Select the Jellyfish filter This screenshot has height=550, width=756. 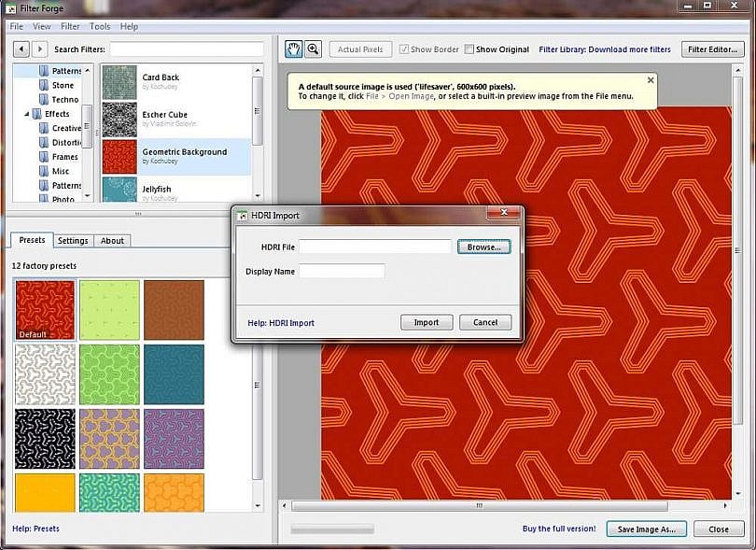(175, 190)
